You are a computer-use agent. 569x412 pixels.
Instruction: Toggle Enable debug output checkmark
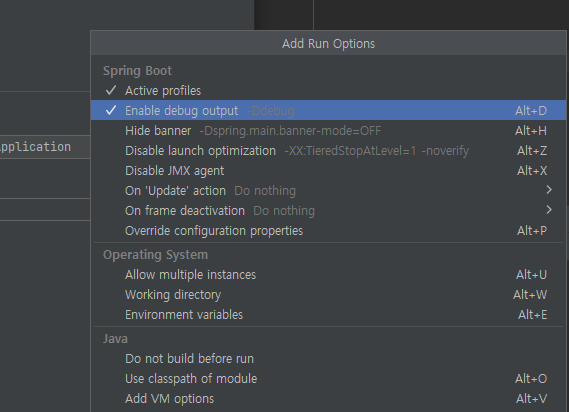[x=111, y=110]
